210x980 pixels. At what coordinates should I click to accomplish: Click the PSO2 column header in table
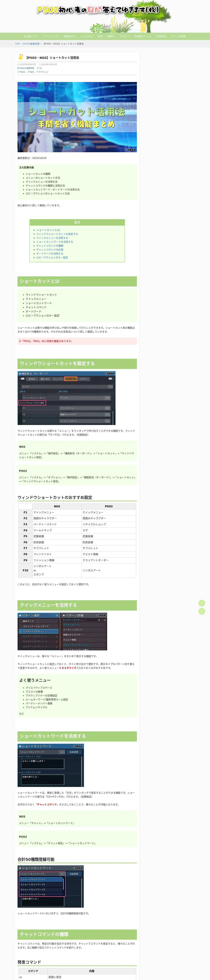pos(109,506)
